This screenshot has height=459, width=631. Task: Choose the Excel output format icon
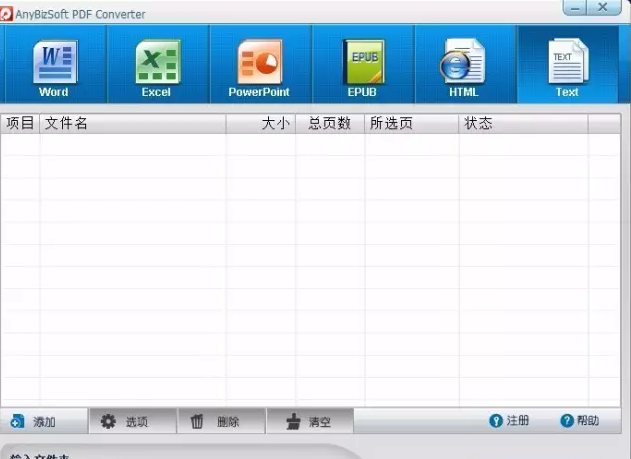point(157,64)
